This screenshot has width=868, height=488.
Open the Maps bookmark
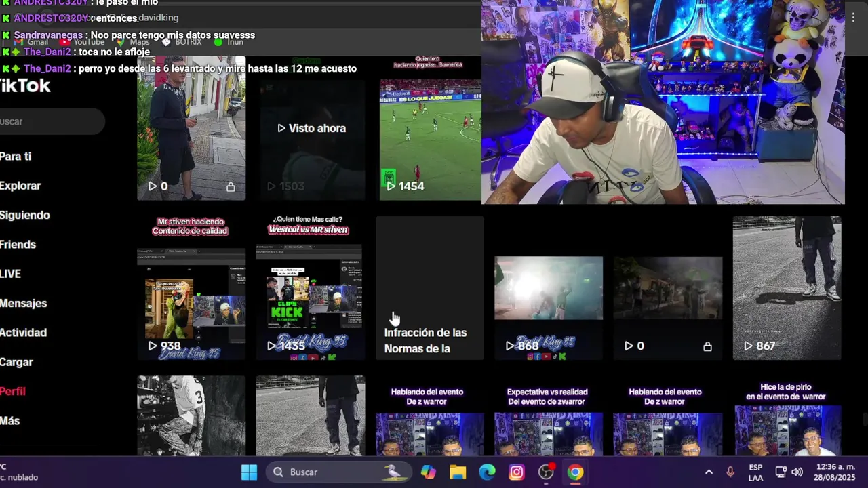coord(133,42)
